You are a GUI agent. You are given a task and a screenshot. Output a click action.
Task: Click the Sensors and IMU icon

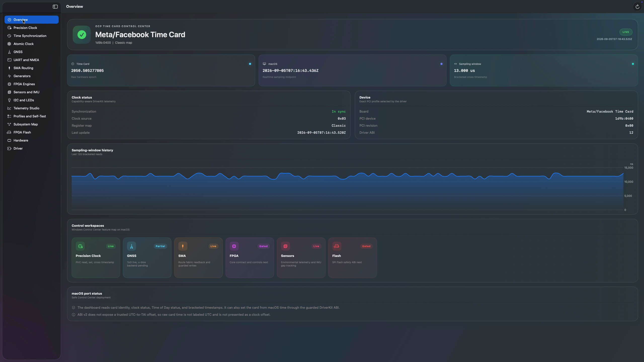[x=9, y=92]
